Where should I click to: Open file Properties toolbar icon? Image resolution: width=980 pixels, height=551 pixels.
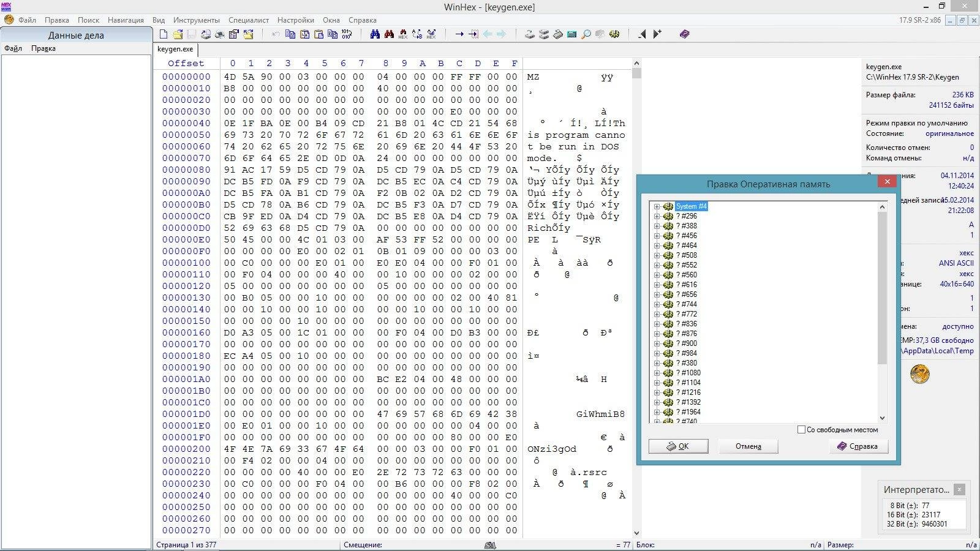[x=233, y=34]
